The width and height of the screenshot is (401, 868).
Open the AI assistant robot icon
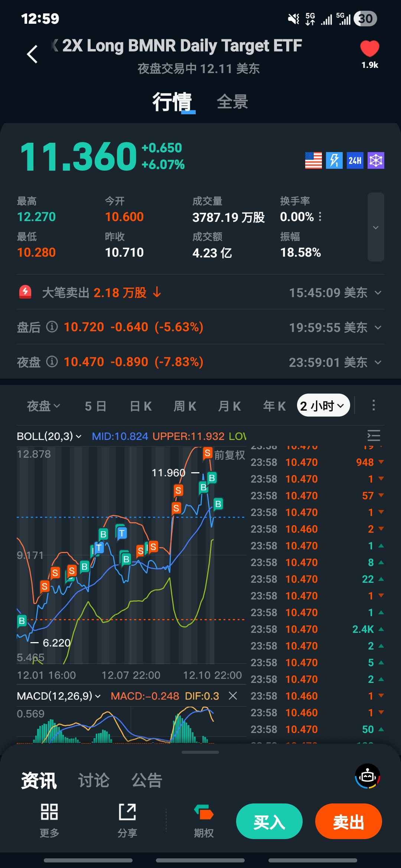(x=368, y=776)
